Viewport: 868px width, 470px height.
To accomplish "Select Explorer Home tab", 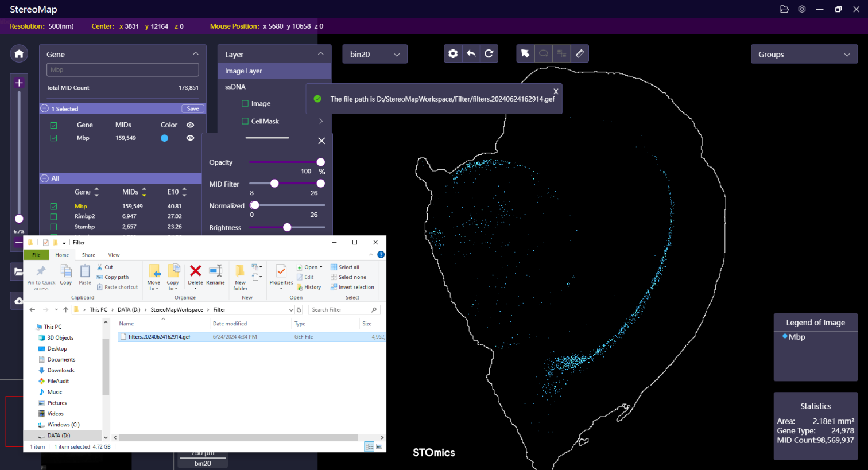I will pos(62,255).
